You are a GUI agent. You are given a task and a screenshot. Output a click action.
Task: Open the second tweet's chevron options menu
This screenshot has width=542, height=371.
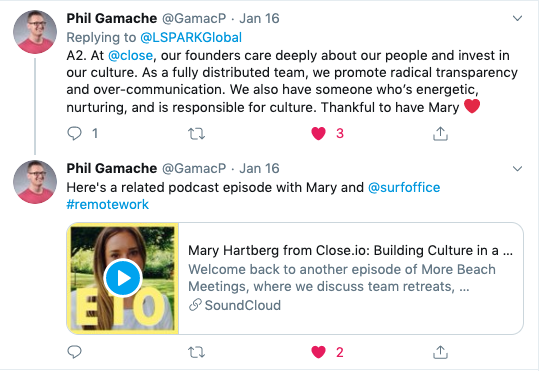pos(517,169)
